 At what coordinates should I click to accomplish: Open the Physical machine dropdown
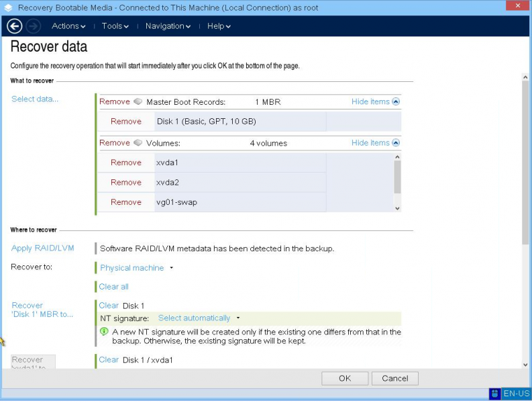coord(137,268)
